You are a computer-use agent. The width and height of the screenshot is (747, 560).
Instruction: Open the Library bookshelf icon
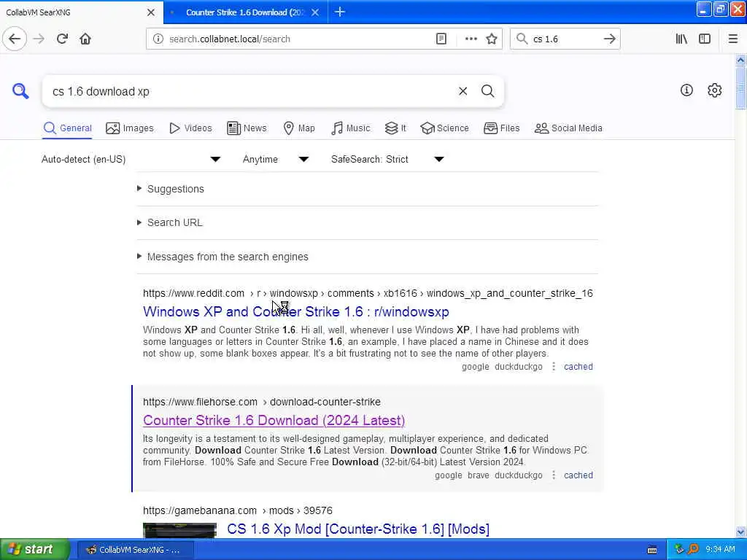(681, 39)
